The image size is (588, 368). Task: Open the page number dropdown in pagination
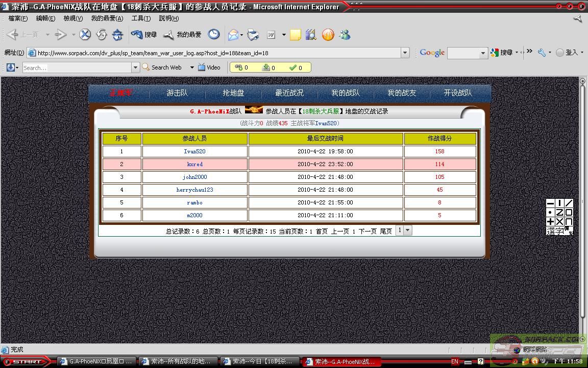click(407, 231)
